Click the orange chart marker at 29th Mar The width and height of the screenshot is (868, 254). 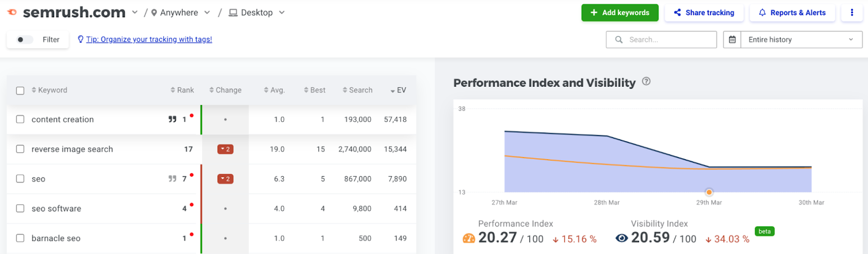tap(709, 192)
